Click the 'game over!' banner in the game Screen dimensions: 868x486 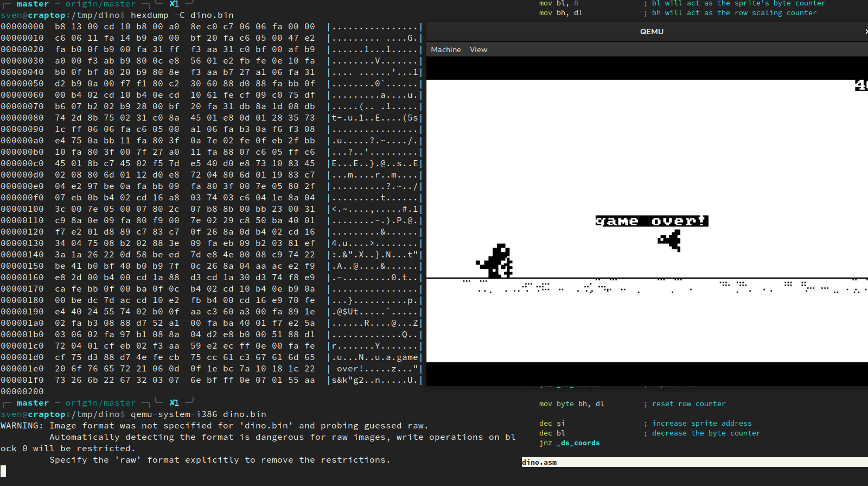pos(652,221)
